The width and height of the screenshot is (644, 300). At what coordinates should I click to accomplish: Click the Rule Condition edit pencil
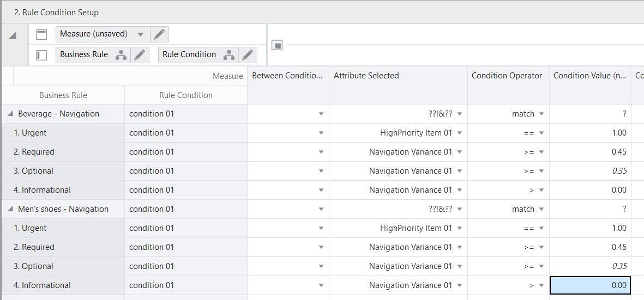pyautogui.click(x=248, y=55)
